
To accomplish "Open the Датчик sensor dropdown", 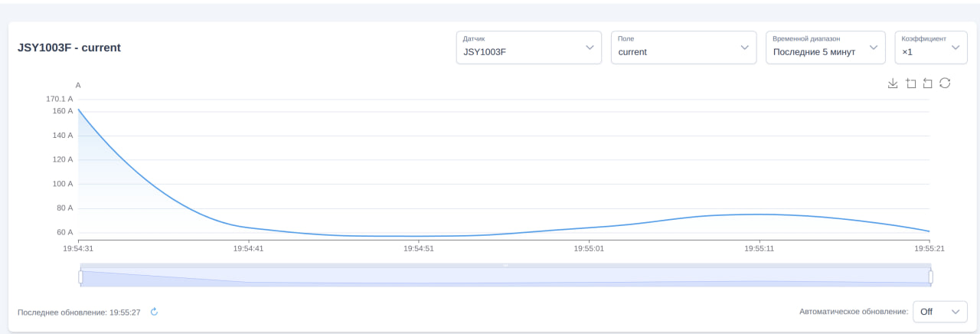I will click(529, 47).
